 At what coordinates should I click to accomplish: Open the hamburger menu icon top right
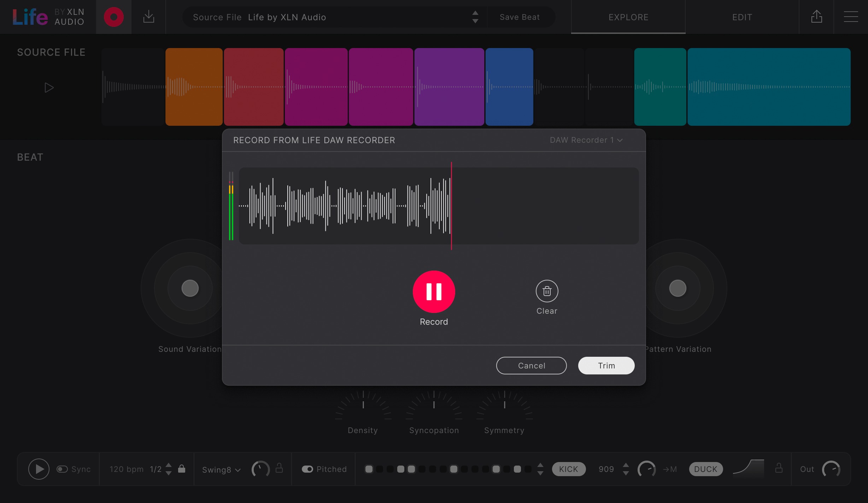pos(851,17)
